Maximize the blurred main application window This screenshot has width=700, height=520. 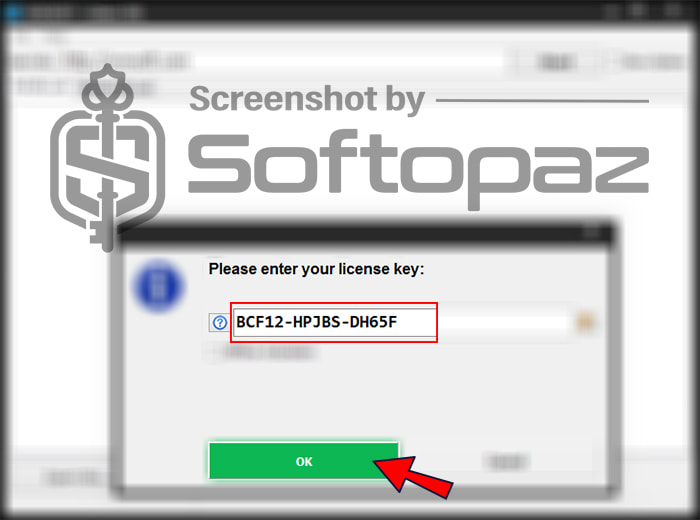click(x=639, y=10)
